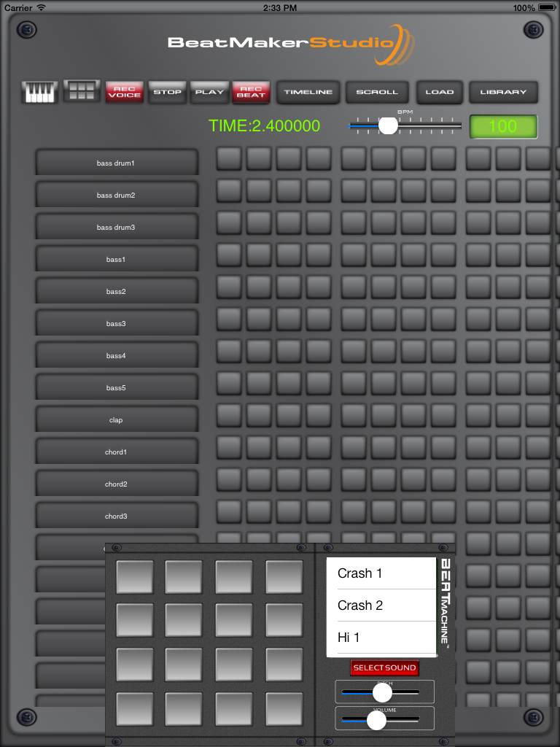Toggle first step of clap row
Screen dimensions: 560x747
point(229,415)
